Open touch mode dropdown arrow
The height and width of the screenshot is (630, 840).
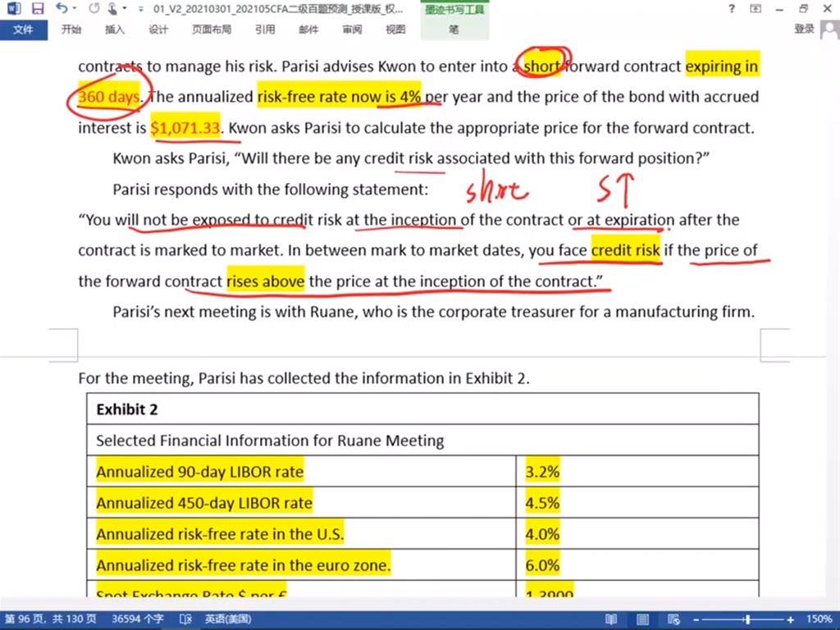pos(125,8)
